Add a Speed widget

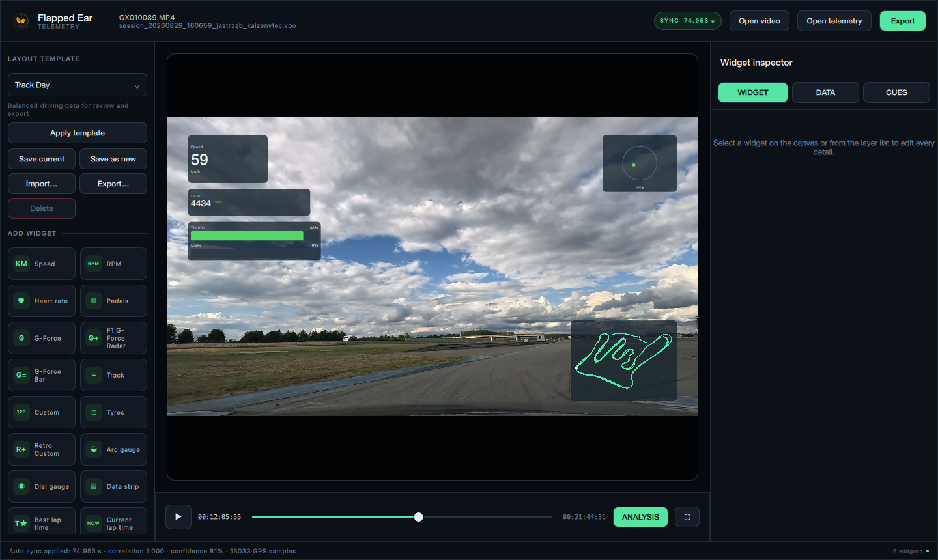(42, 264)
